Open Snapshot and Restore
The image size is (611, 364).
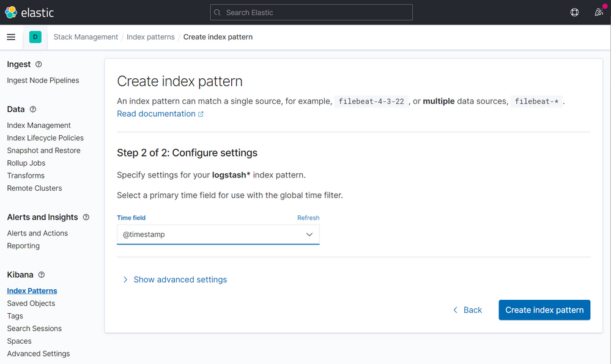43,150
